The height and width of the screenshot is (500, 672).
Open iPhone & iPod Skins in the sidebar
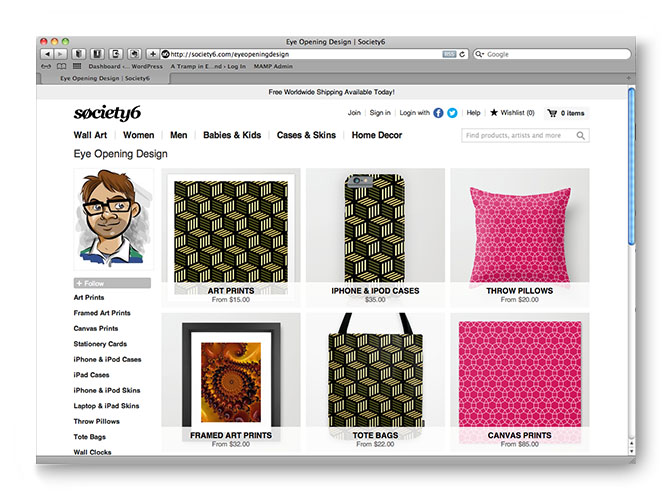(x=107, y=390)
